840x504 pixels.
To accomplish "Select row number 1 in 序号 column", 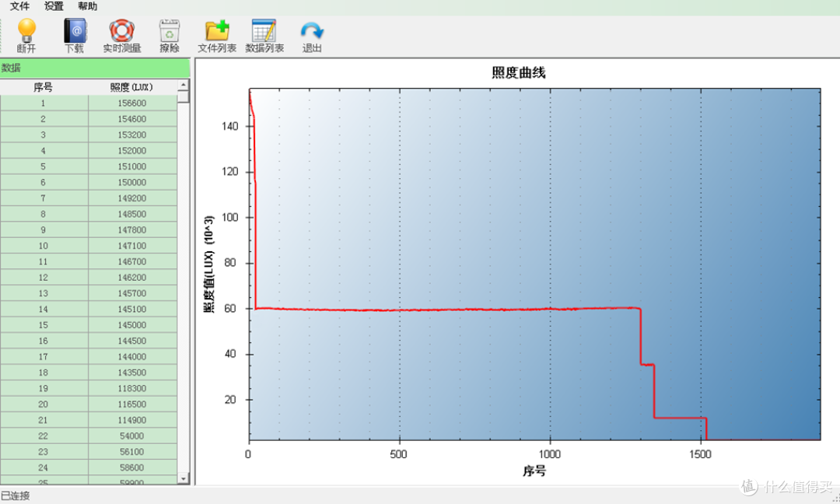I will coord(44,103).
